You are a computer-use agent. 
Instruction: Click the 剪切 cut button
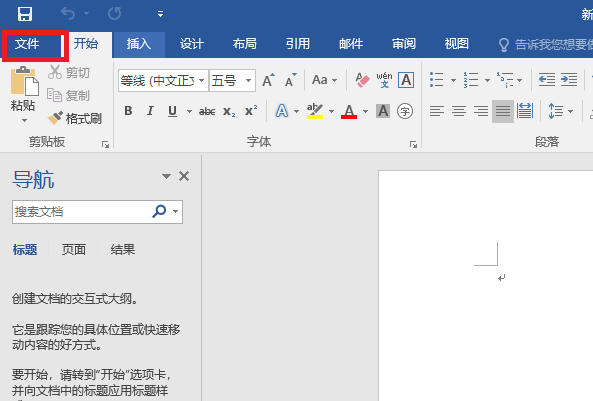(69, 72)
